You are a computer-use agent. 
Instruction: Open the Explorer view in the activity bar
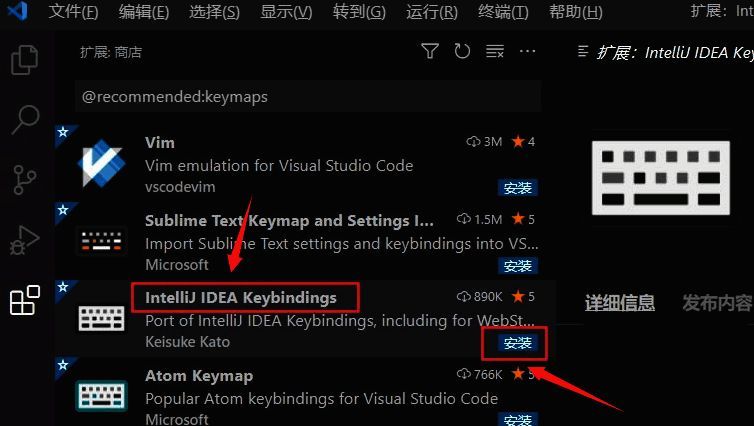(x=25, y=60)
